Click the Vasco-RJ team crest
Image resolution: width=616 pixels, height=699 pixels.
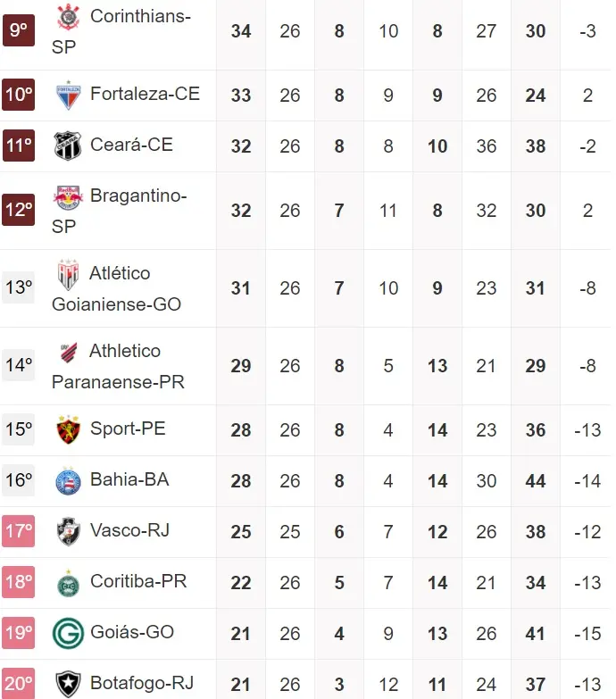(68, 531)
